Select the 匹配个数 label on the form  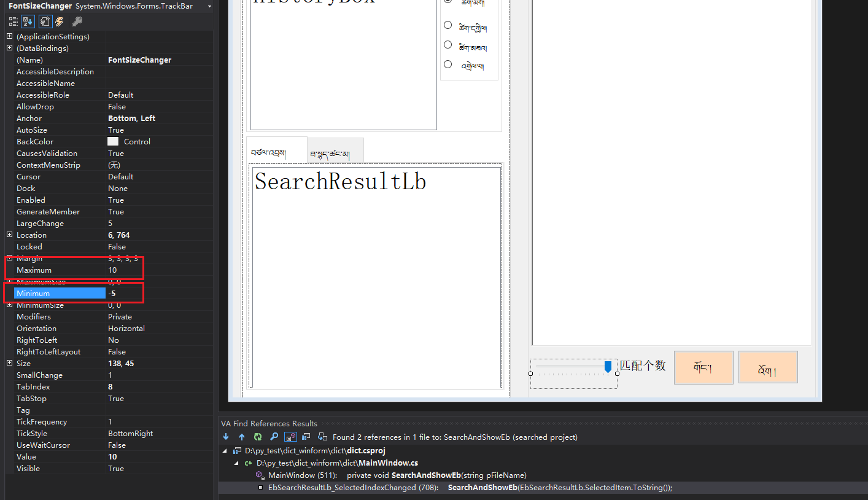click(x=643, y=365)
